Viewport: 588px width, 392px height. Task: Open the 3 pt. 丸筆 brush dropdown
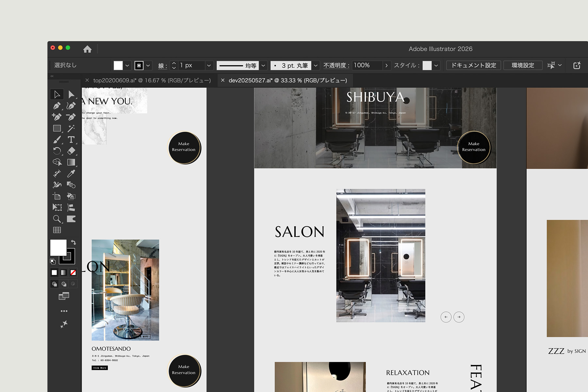316,65
